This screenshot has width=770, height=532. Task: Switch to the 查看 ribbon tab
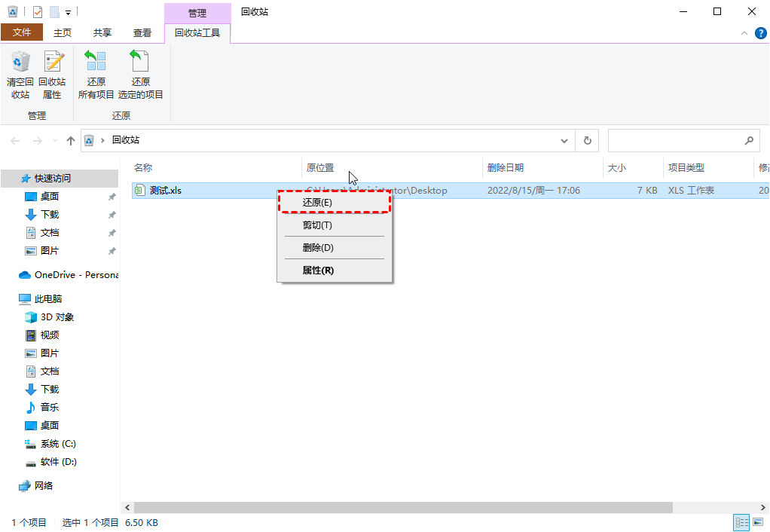(x=142, y=33)
